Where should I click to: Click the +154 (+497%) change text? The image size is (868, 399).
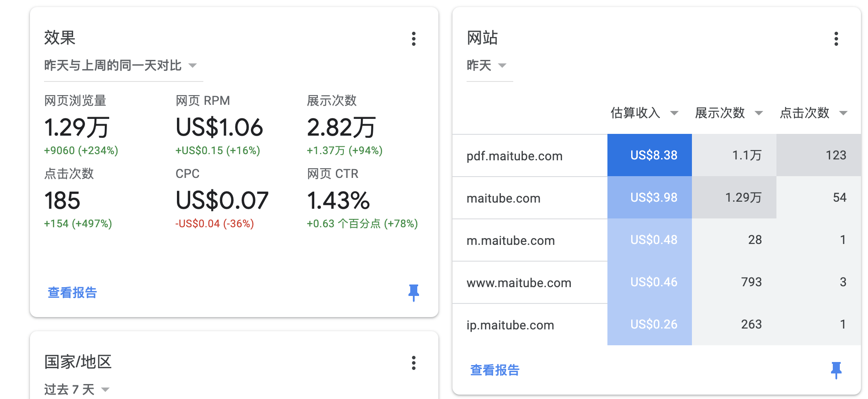pyautogui.click(x=78, y=224)
